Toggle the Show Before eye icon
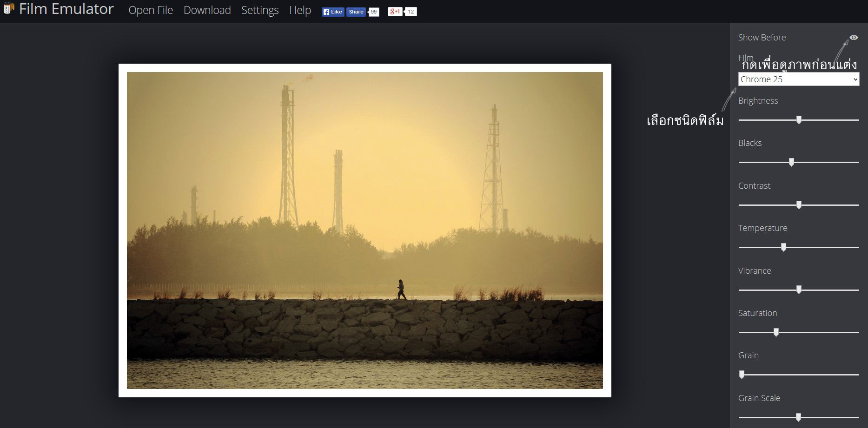 (854, 37)
